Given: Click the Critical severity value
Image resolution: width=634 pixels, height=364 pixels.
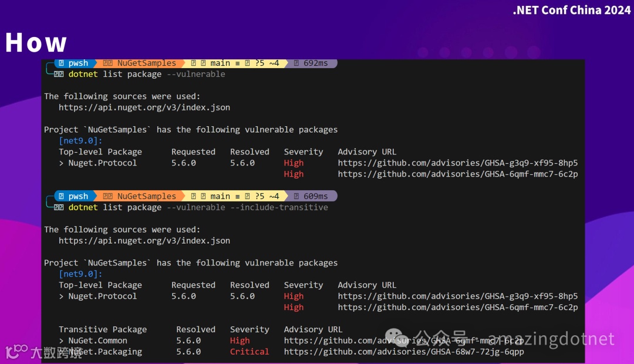Looking at the screenshot, I should (x=249, y=352).
